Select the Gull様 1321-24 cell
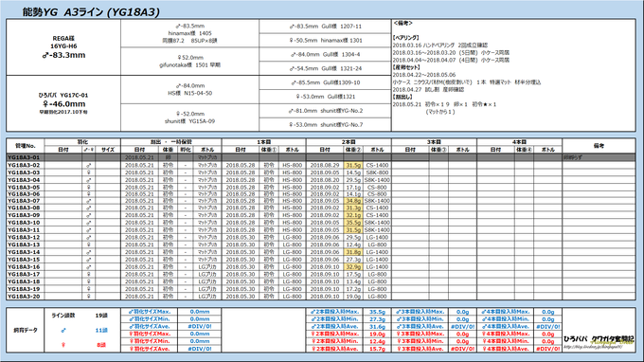Viewport: 644px width, 362px height. pos(325,68)
